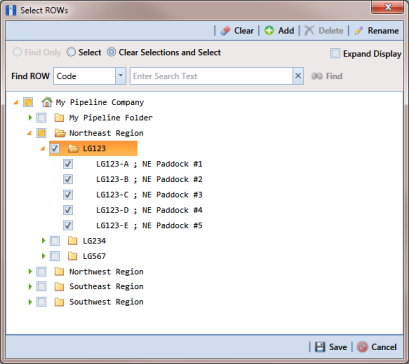Click the Rename toolbar label

pyautogui.click(x=383, y=31)
